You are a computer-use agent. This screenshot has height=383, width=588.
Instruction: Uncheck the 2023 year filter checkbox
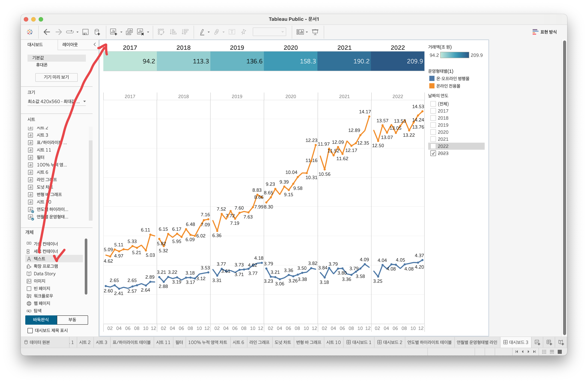(433, 153)
